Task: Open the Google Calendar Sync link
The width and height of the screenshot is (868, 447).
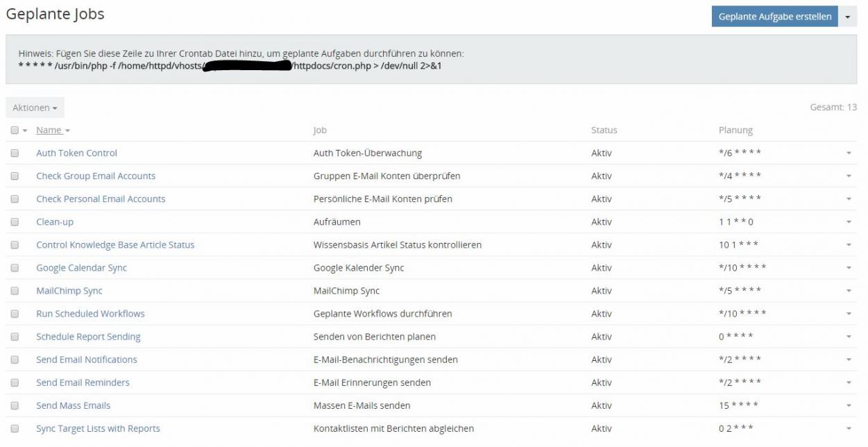Action: click(x=81, y=268)
